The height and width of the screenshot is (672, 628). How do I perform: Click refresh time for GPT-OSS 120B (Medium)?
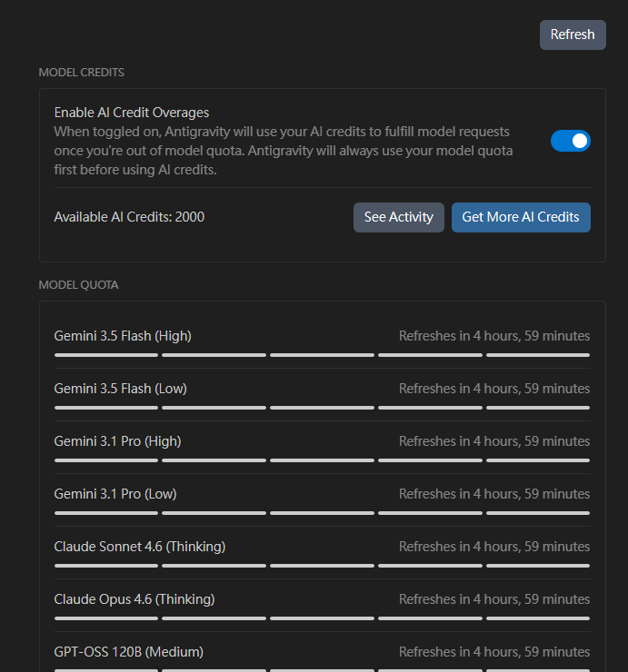(494, 652)
